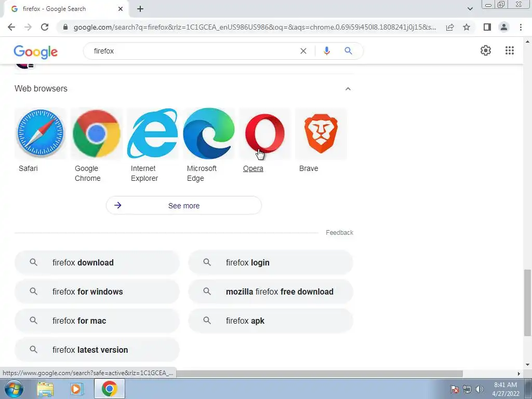Collapse the Web browsers section
This screenshot has width=532, height=399.
[348, 89]
